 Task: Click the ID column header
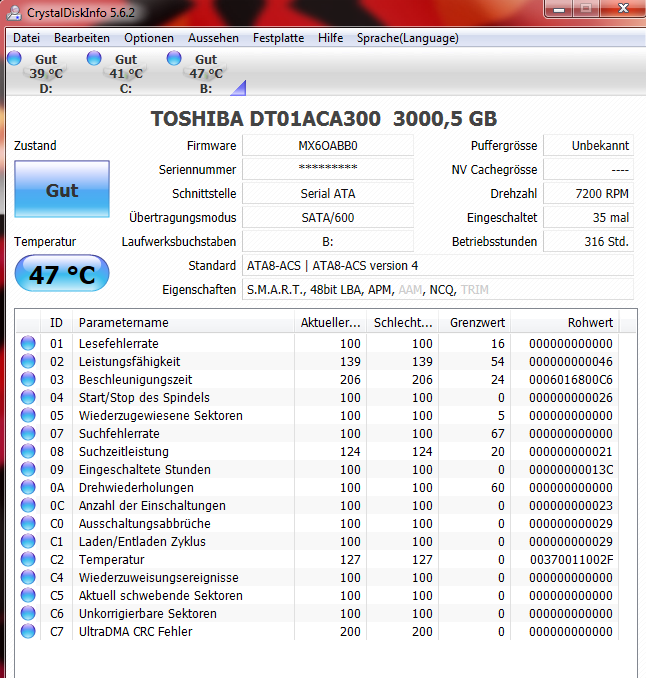click(x=56, y=323)
